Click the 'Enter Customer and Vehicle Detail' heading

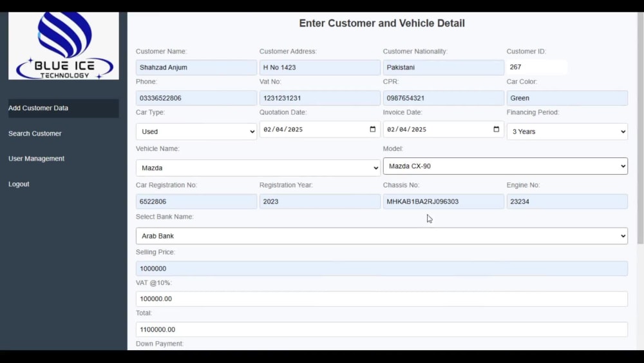point(382,23)
